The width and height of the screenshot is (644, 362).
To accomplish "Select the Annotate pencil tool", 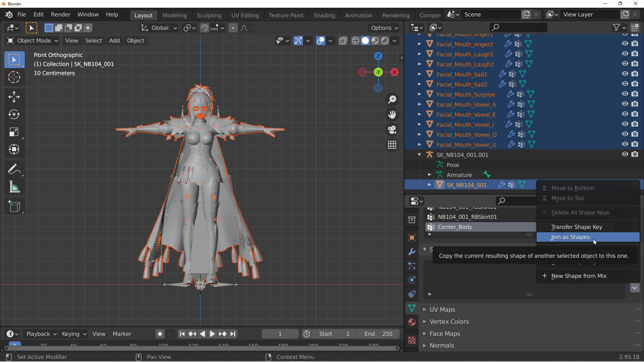I will (14, 169).
